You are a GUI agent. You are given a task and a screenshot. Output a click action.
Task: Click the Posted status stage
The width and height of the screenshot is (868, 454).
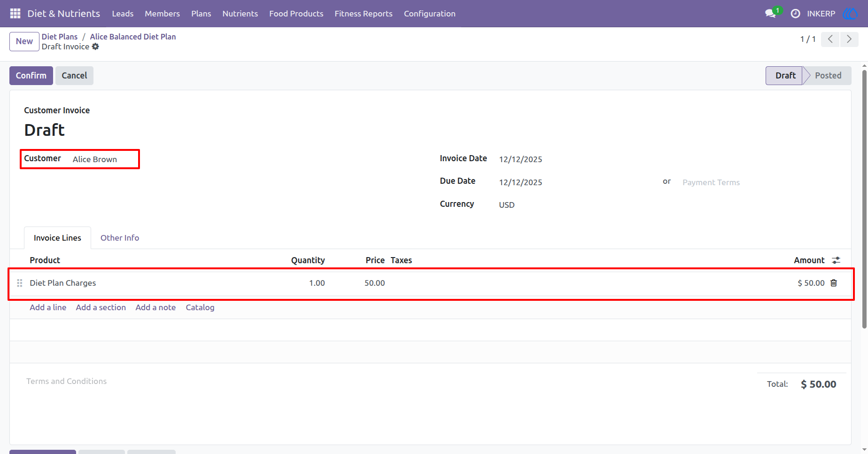click(828, 76)
